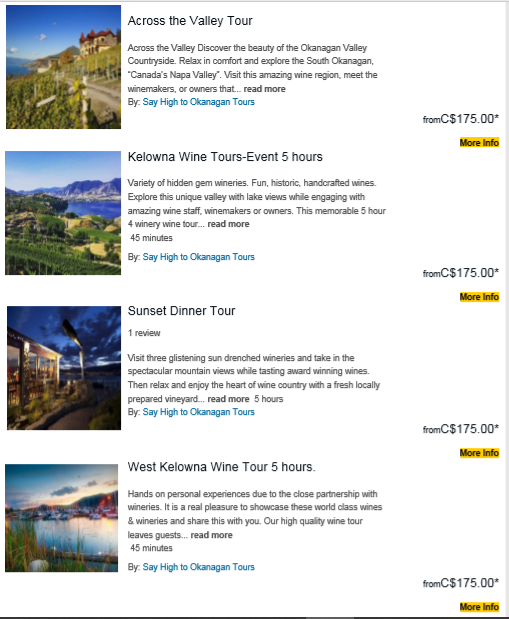Open Say High to Okanagan Tours link under Across the Valley
Image resolution: width=509 pixels, height=619 pixels.
[x=199, y=102]
